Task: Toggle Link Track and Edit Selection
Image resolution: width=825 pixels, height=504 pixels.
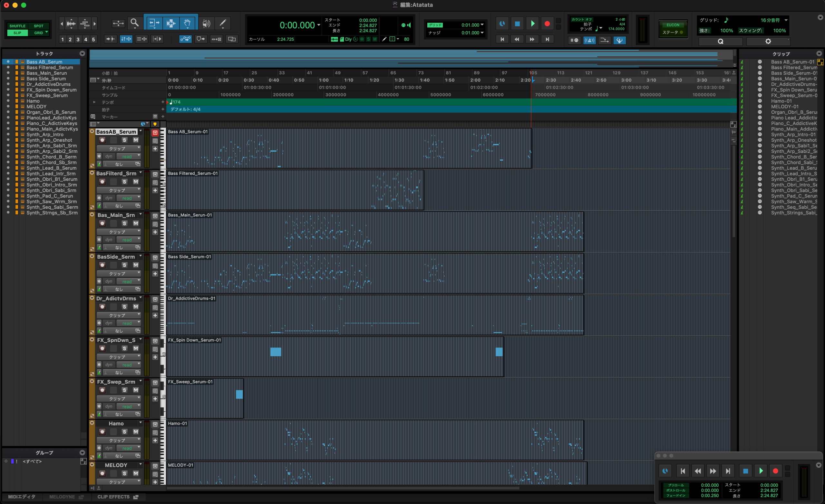Action: coord(141,39)
